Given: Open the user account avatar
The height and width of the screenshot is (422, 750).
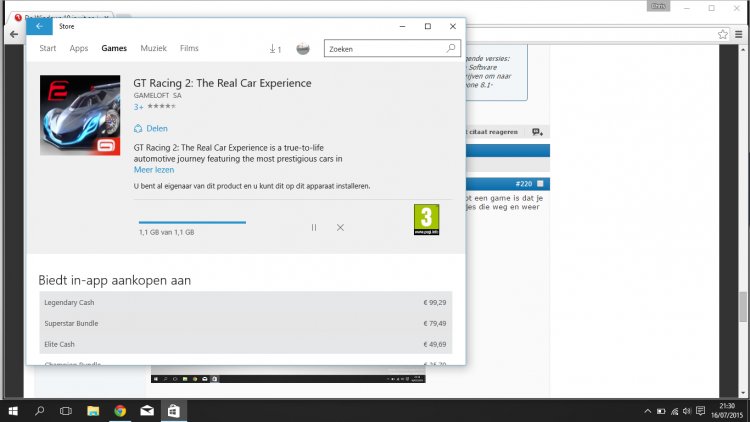Looking at the screenshot, I should click(304, 49).
